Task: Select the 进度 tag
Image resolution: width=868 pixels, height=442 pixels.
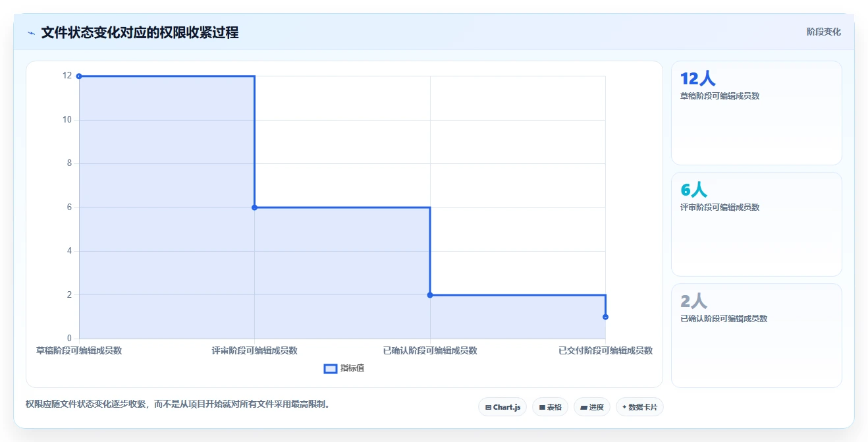Action: pyautogui.click(x=592, y=407)
